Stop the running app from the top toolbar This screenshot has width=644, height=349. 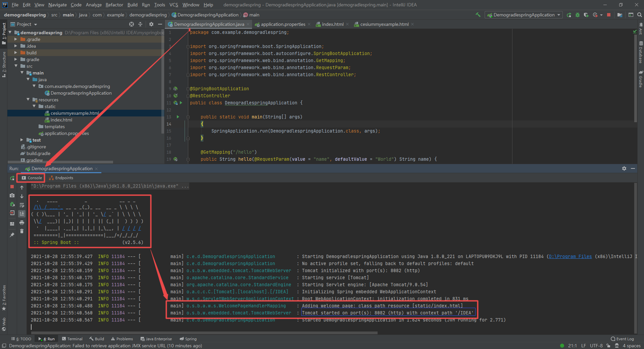tap(609, 15)
